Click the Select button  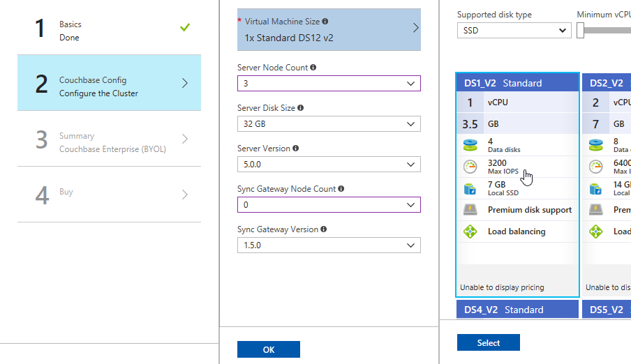point(488,342)
